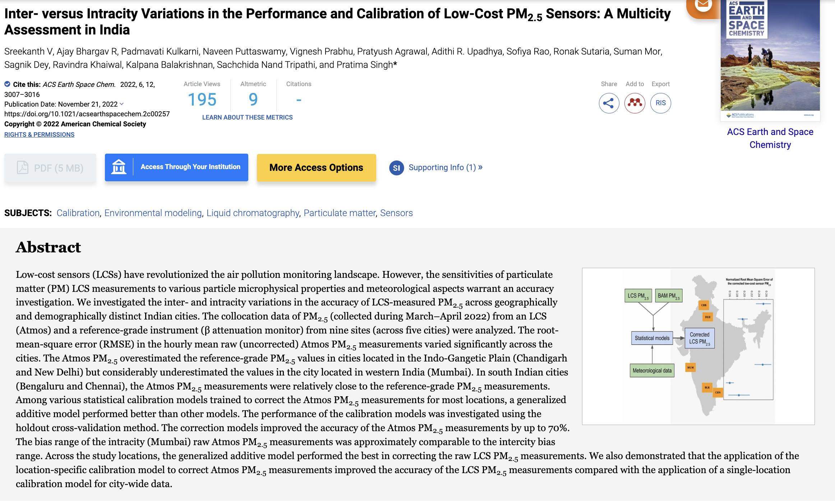835x504 pixels.
Task: Add article to Mendeley via red icon
Action: 635,103
